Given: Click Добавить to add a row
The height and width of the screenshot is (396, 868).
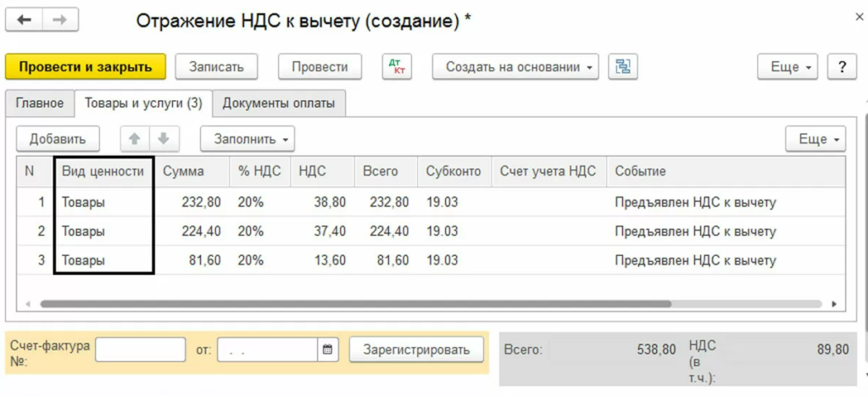Looking at the screenshot, I should [x=58, y=138].
